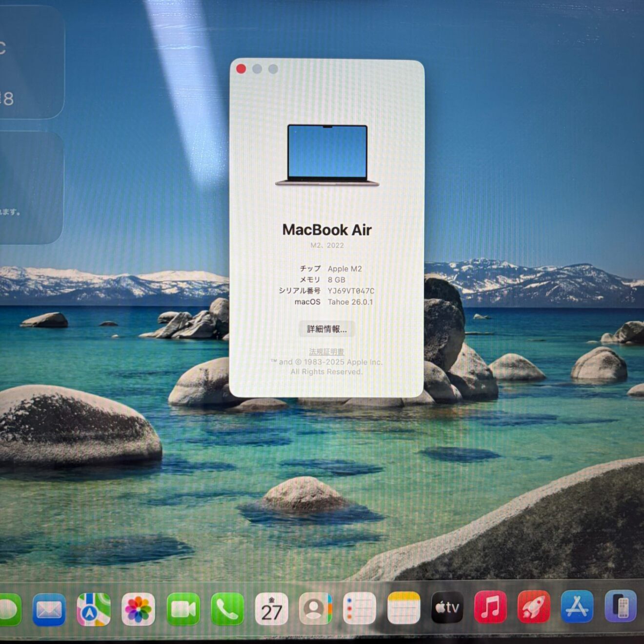Click the MacBook Air title text
644x644 pixels.
tap(327, 230)
